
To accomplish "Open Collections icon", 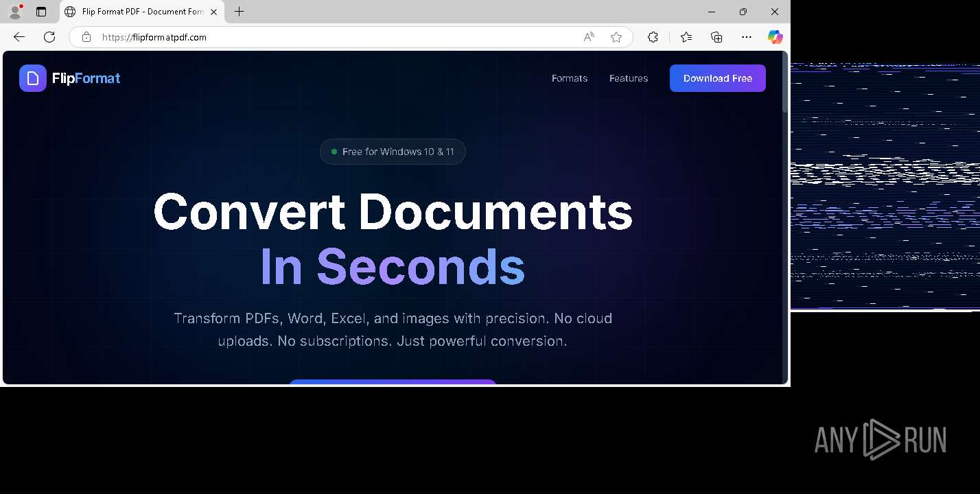I will point(716,37).
